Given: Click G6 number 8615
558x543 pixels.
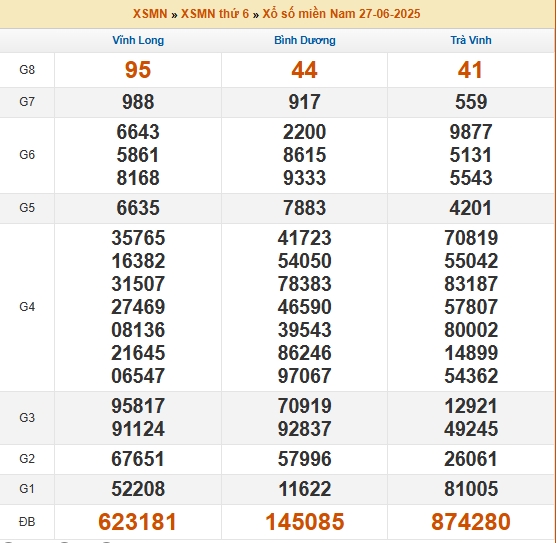Looking at the screenshot, I should pyautogui.click(x=304, y=155).
